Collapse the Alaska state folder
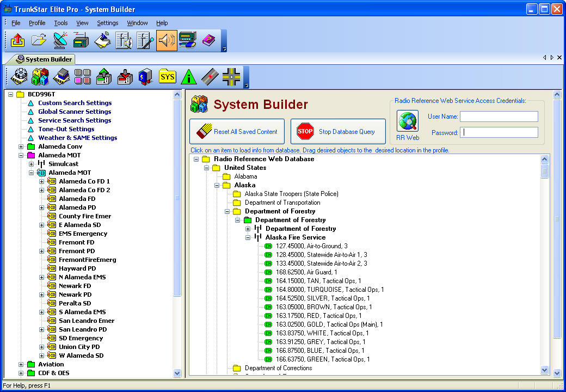Viewport: 566px width, 392px height. coord(217,185)
